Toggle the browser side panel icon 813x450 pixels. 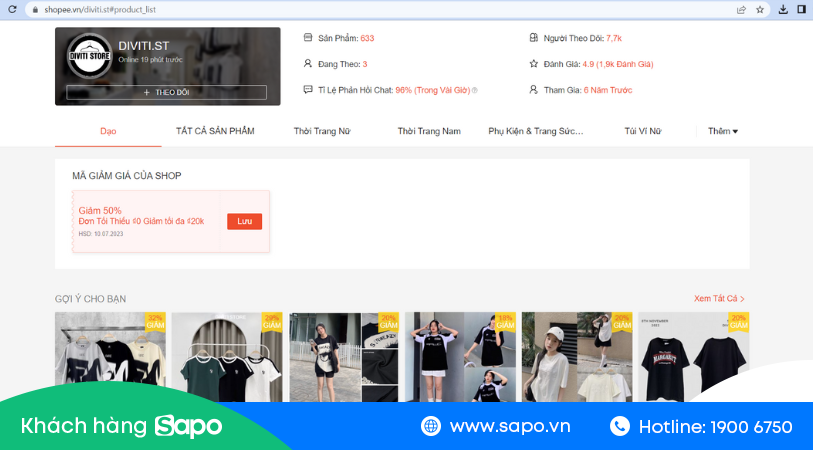[801, 9]
